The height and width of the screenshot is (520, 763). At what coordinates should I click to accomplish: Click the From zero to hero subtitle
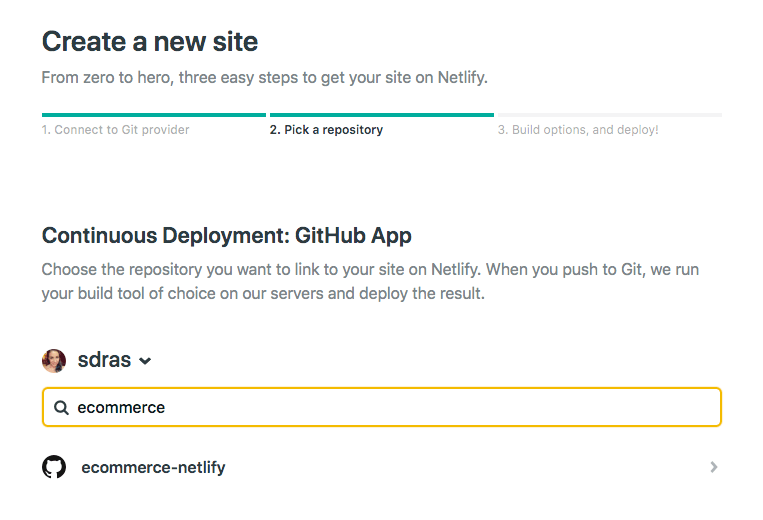tap(265, 78)
